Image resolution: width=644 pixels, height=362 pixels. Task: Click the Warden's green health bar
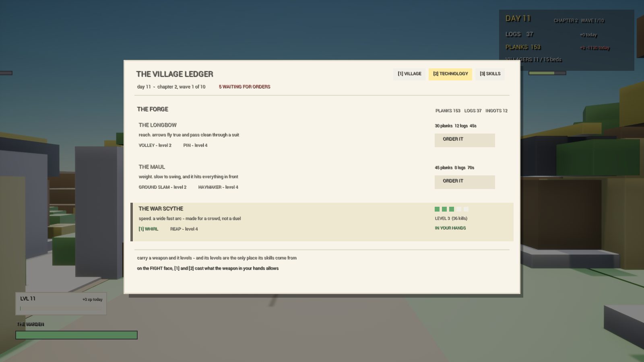coord(76,335)
